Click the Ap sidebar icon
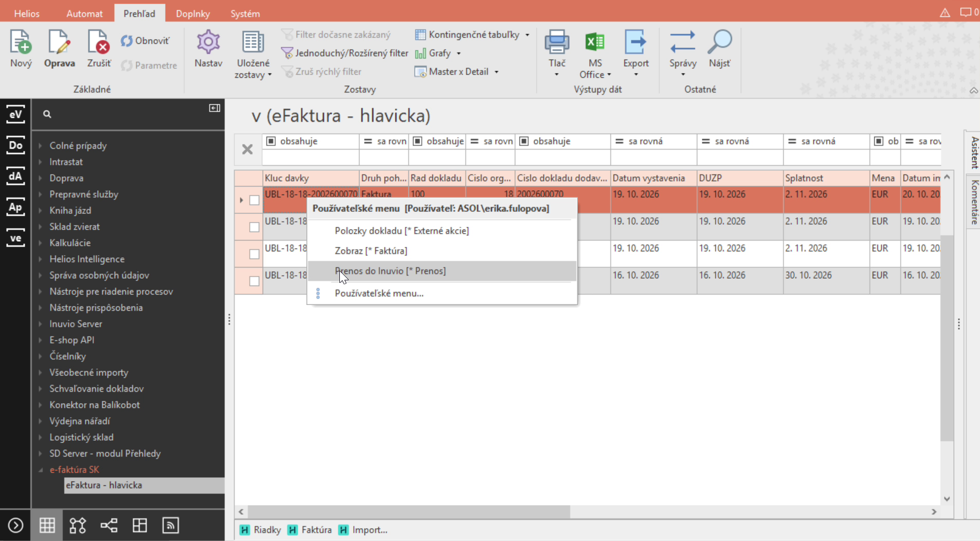 tap(15, 207)
